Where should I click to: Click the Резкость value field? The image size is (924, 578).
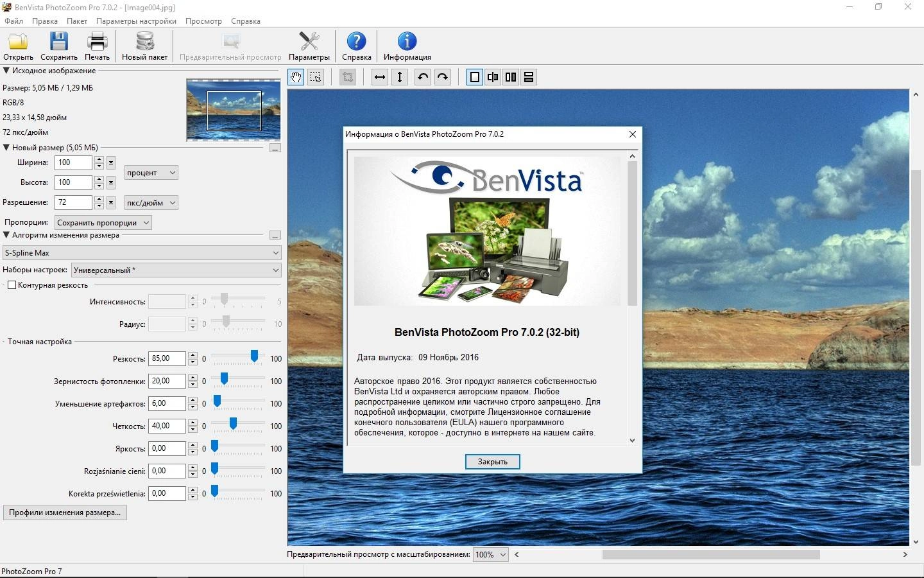[167, 358]
